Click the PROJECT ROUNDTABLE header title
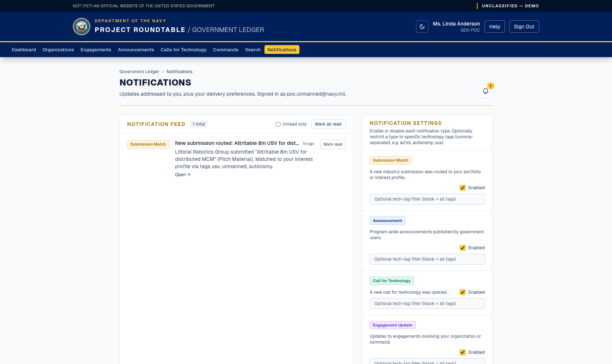The image size is (612, 364). pyautogui.click(x=140, y=30)
